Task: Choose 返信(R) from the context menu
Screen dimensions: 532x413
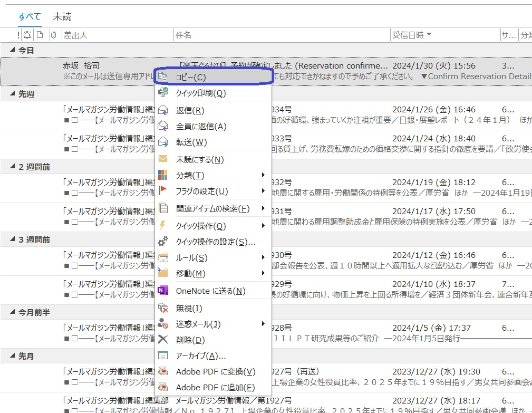Action: (x=214, y=110)
